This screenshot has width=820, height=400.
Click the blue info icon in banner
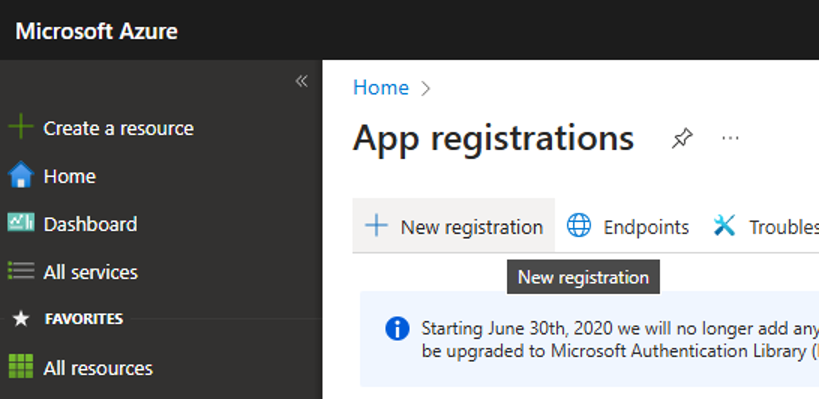pos(397,329)
